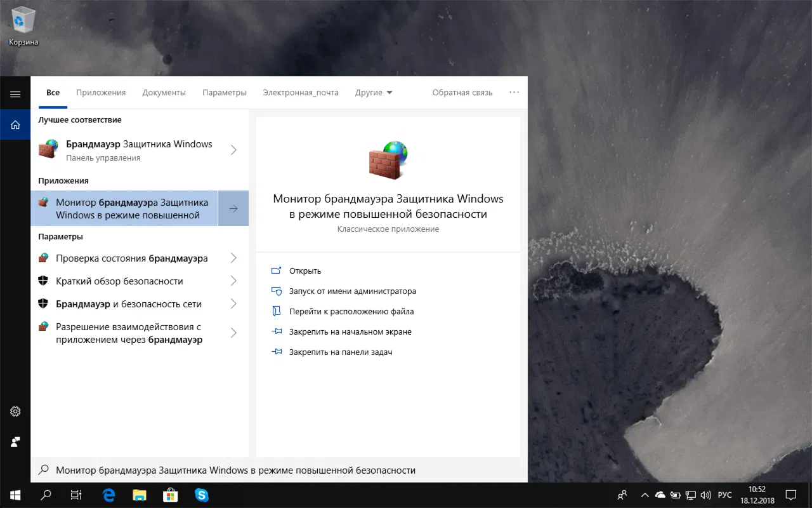Open the OneDrive cloud icon in system tray
This screenshot has width=812, height=508.
(x=660, y=495)
